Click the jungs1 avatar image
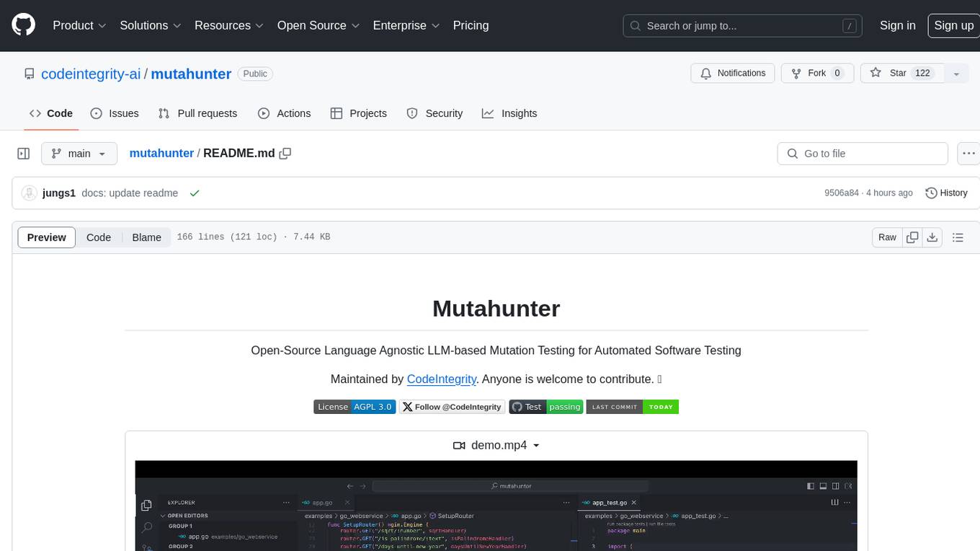Viewport: 980px width, 551px height. [30, 193]
